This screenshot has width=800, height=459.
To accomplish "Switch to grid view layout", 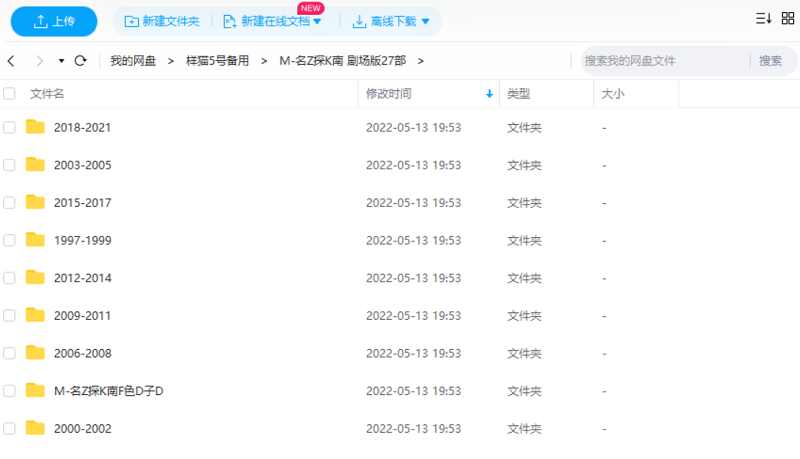I will (x=789, y=19).
